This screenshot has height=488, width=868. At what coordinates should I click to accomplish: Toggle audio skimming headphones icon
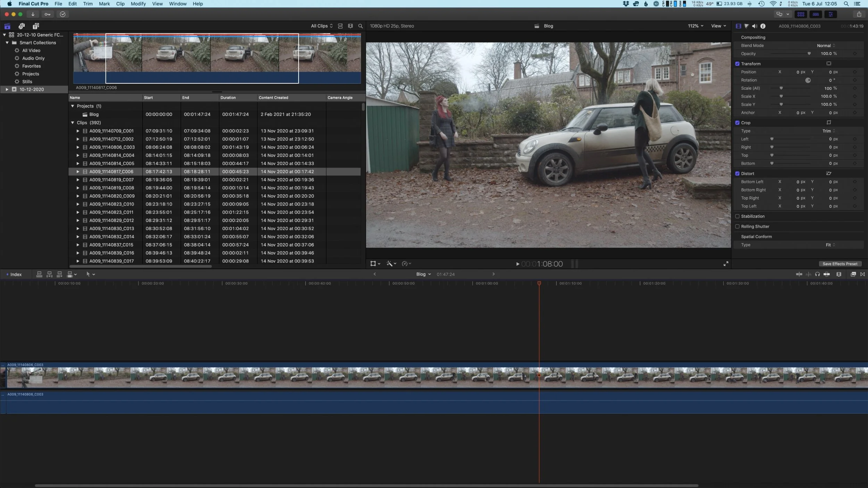click(x=817, y=274)
